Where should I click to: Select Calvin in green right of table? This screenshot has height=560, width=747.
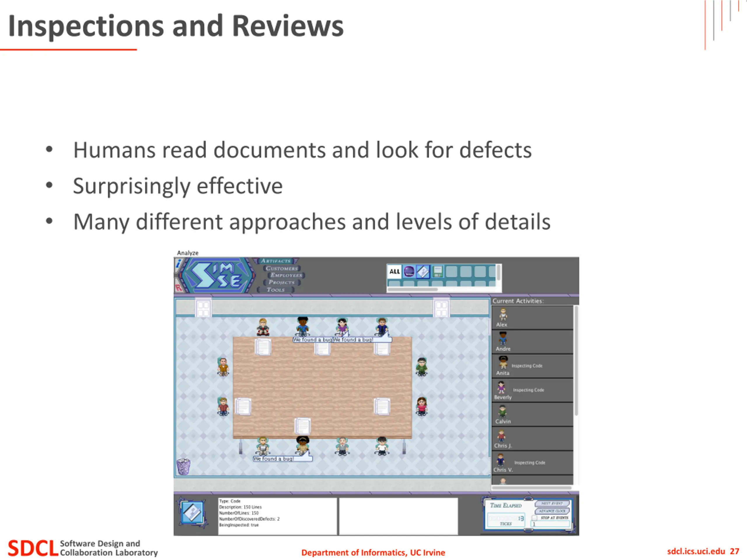[421, 367]
